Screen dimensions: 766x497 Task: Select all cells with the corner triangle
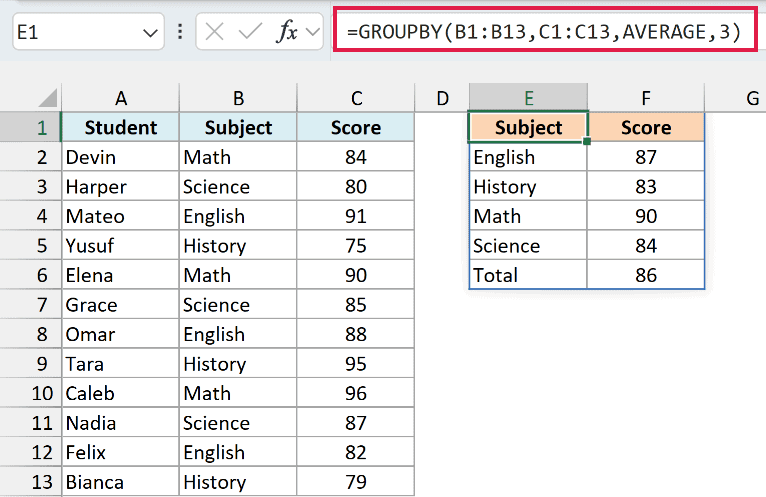tap(48, 97)
